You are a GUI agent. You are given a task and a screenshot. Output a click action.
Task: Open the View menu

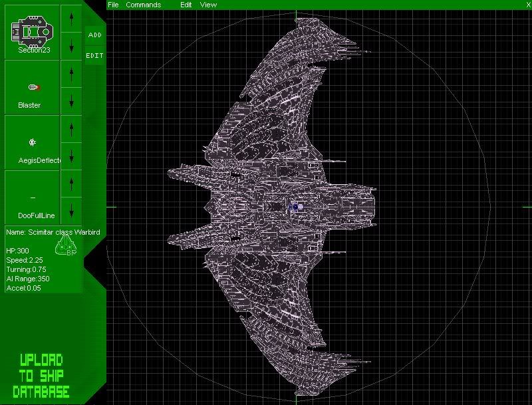(208, 5)
